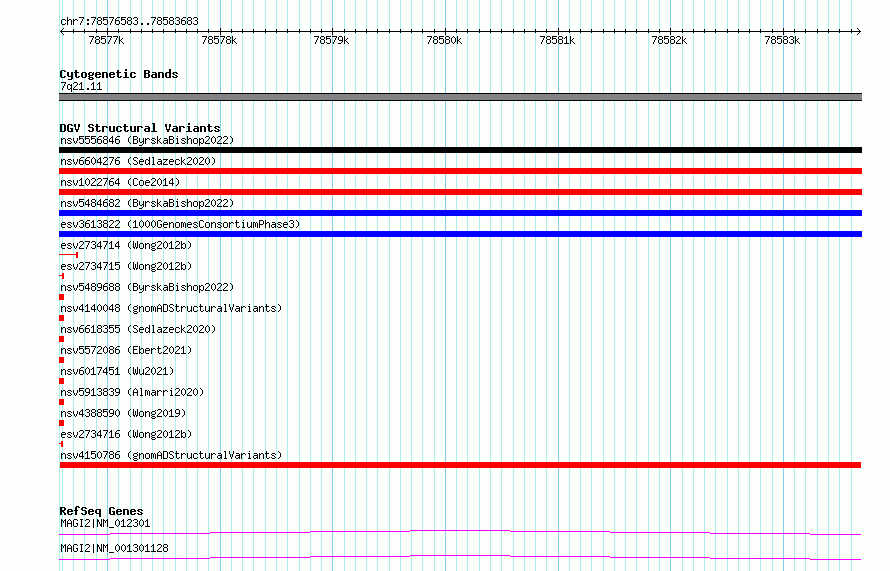Click the nsv5484682 (ByrskaBishop2022) label

[147, 203]
